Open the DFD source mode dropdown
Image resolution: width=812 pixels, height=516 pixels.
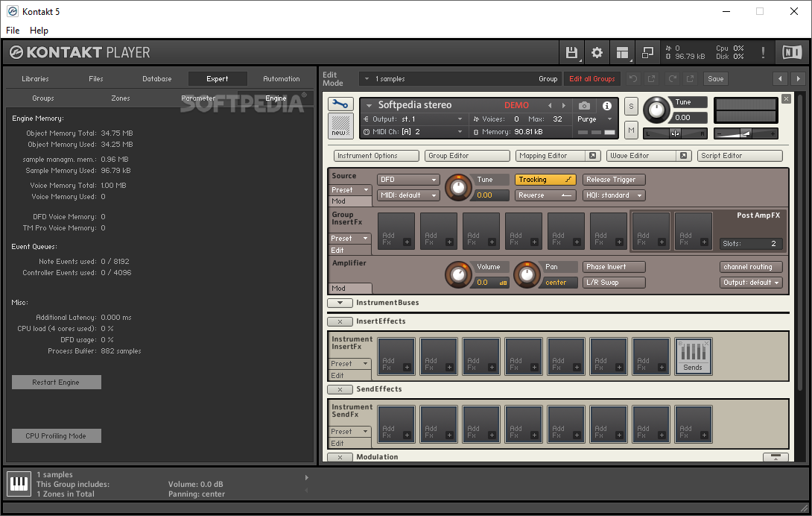(x=408, y=180)
